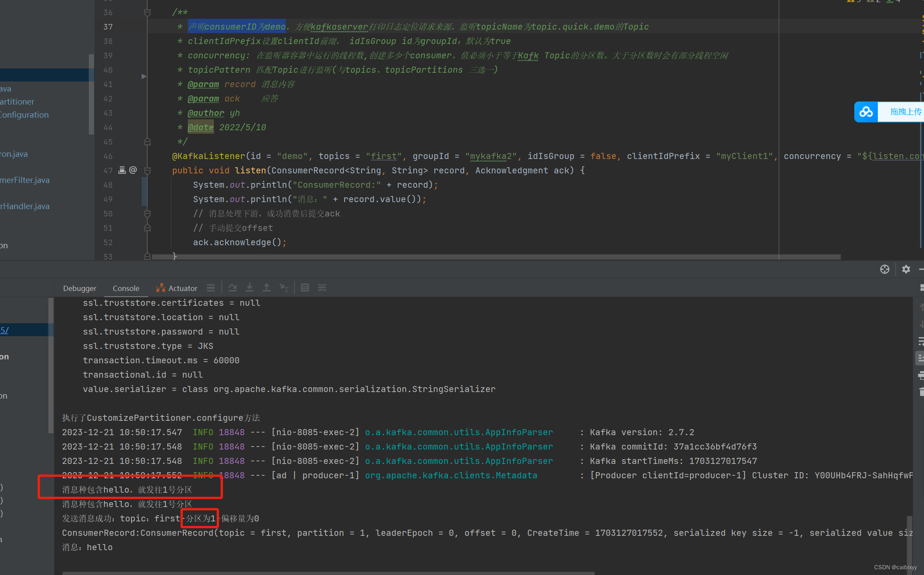Open the debug panel settings gear
The image size is (924, 575).
click(x=906, y=269)
